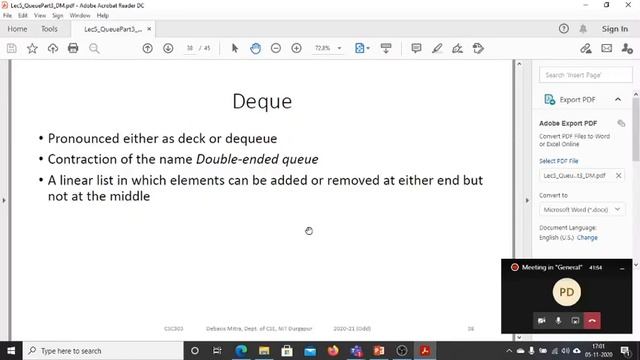Add file to starred bookmark
This screenshot has height=360, width=640.
32,48
